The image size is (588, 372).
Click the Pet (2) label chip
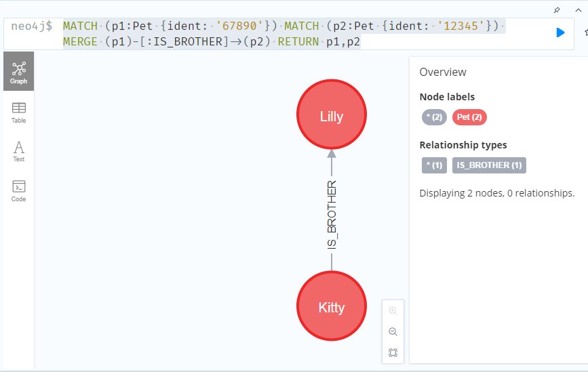tap(469, 117)
